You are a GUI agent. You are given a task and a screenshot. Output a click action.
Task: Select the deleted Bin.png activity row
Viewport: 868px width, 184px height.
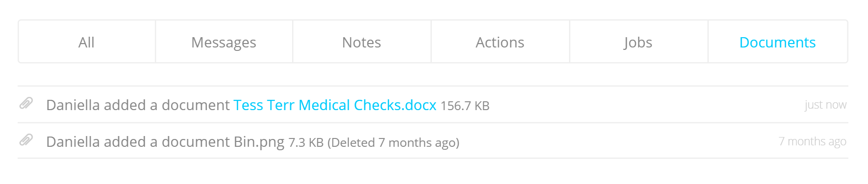click(433, 141)
